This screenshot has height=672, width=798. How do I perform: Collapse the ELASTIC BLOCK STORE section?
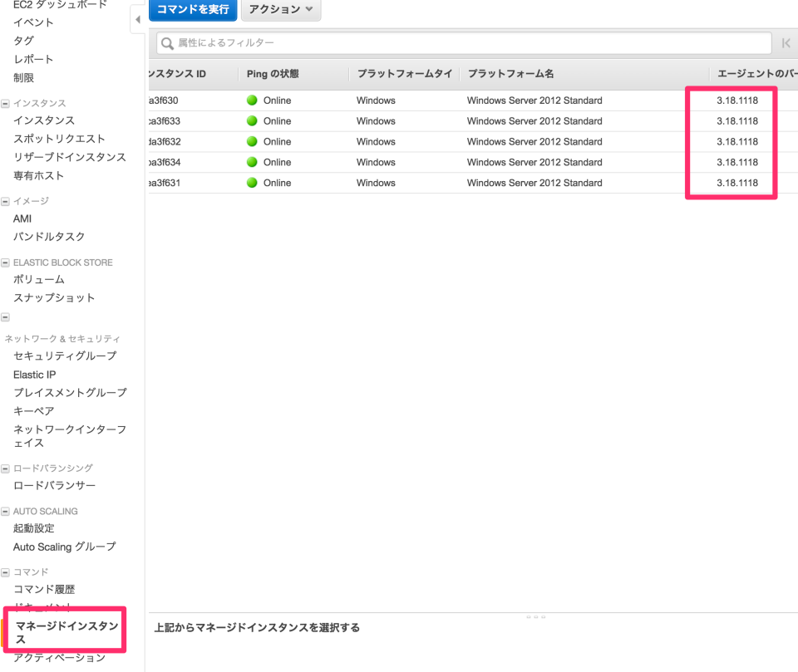point(6,262)
